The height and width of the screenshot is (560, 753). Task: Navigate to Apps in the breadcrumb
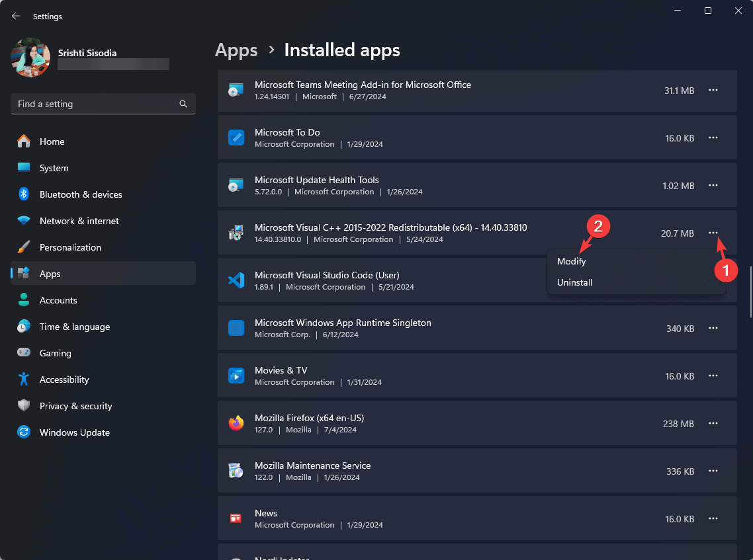(236, 50)
